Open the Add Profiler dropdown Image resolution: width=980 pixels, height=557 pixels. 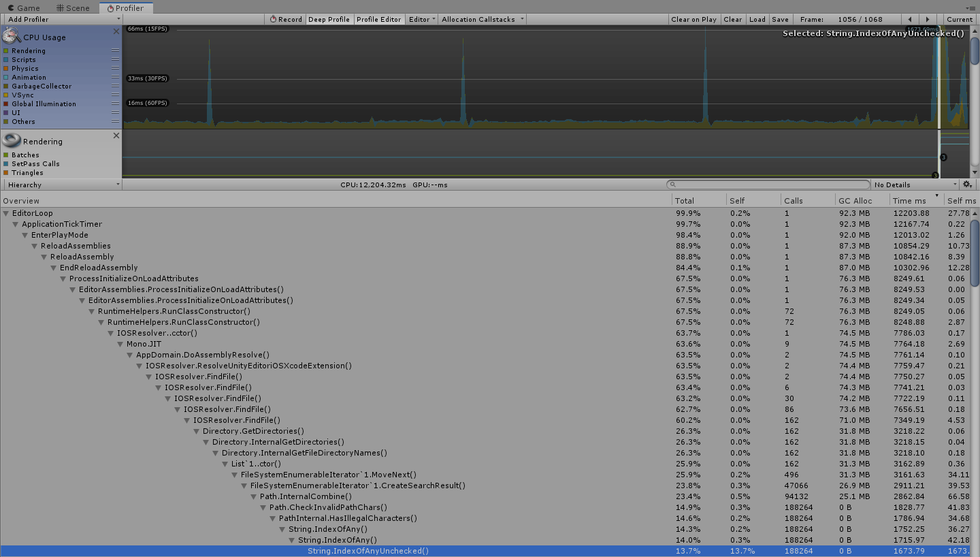tap(61, 19)
